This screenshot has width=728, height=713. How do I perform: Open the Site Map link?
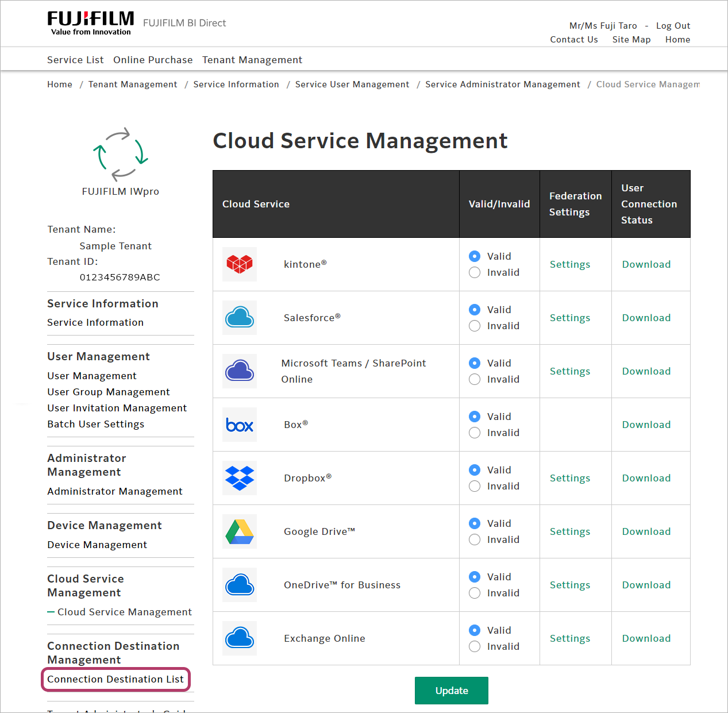click(x=631, y=40)
